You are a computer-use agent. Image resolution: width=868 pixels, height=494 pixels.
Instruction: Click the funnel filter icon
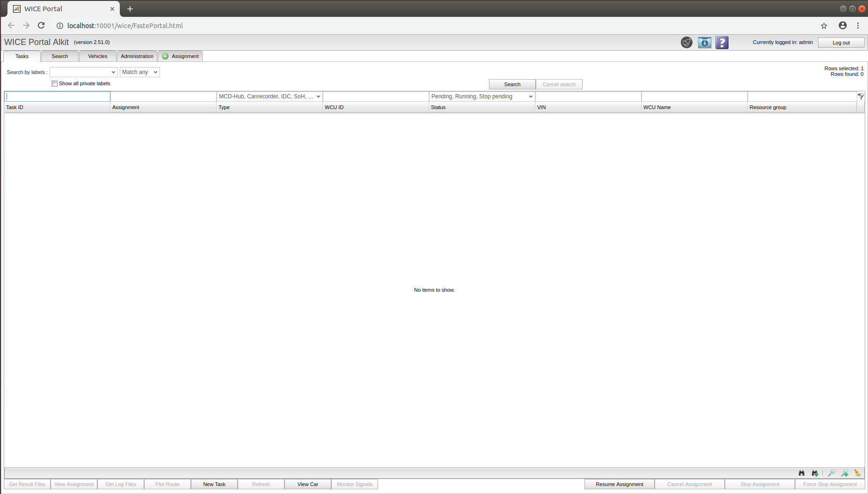(861, 96)
